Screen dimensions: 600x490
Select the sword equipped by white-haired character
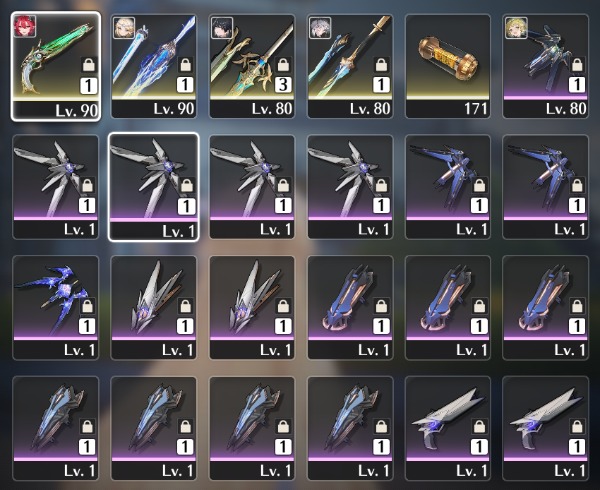tap(350, 66)
